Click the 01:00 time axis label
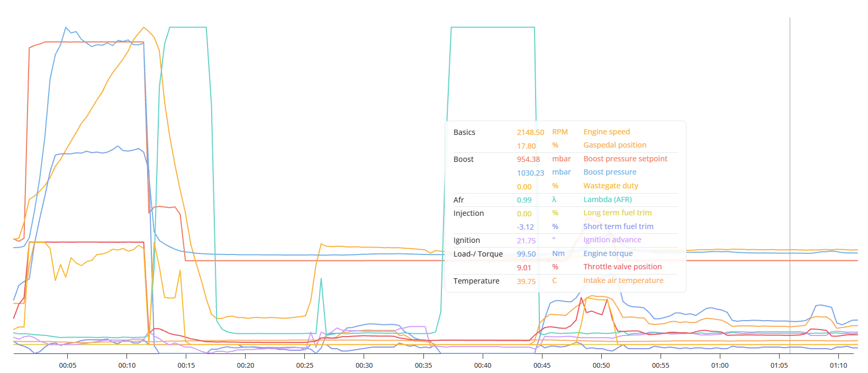This screenshot has height=373, width=868. [x=720, y=366]
